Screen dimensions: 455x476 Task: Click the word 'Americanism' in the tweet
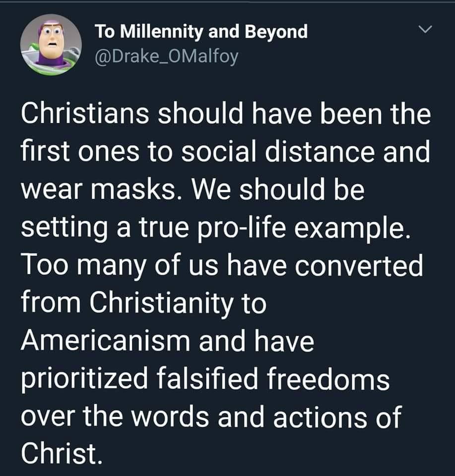pyautogui.click(x=105, y=341)
